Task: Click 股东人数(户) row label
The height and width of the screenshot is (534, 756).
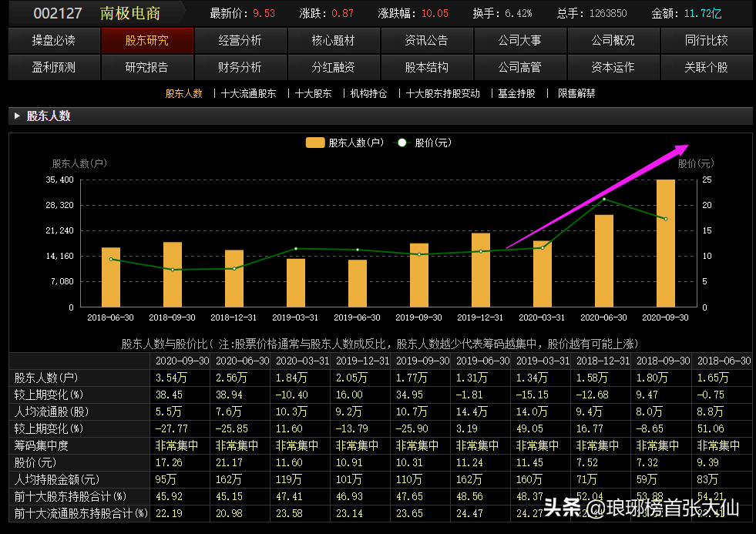Action: tap(46, 378)
